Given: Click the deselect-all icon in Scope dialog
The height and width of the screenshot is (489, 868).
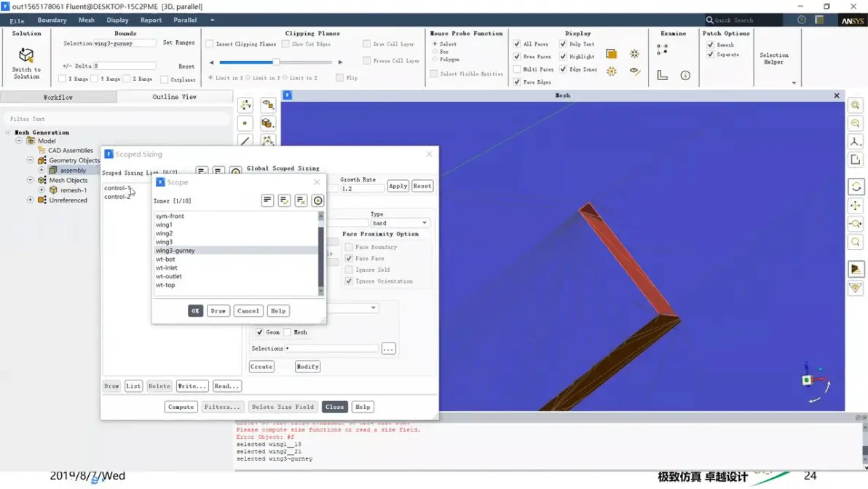Looking at the screenshot, I should [301, 200].
